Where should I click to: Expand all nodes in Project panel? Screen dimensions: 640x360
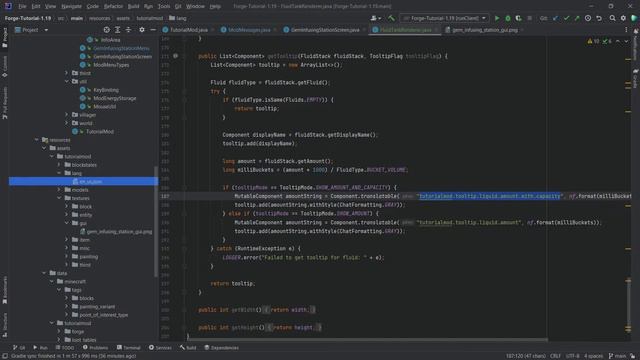(x=118, y=30)
